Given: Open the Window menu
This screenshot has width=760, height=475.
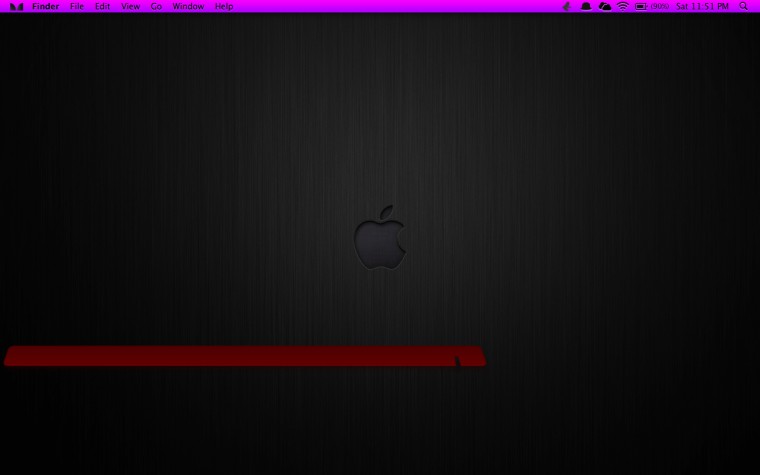Looking at the screenshot, I should tap(188, 6).
